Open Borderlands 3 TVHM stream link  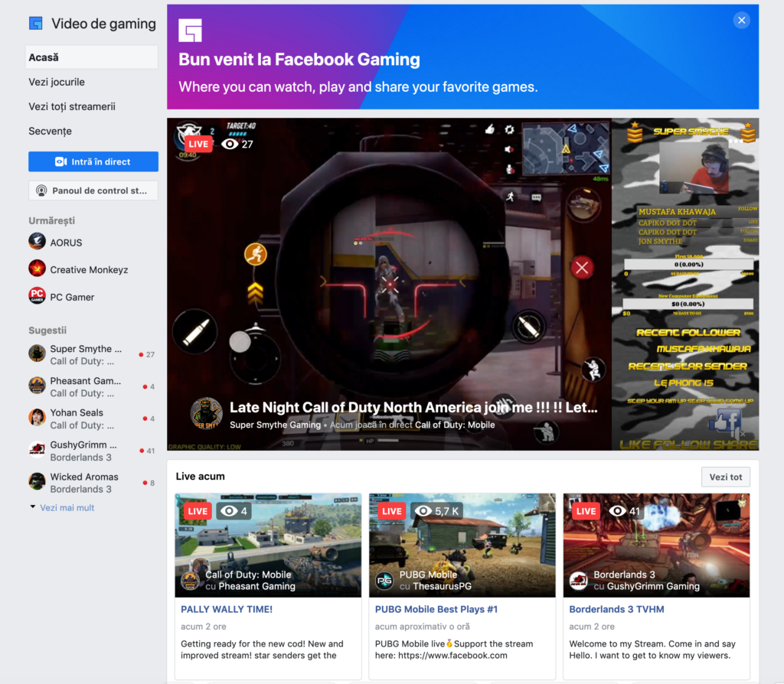[616, 609]
